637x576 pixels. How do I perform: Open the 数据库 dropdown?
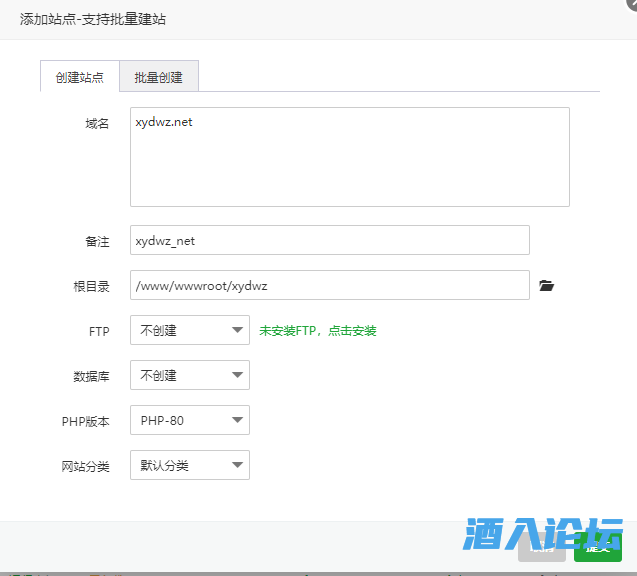[190, 375]
